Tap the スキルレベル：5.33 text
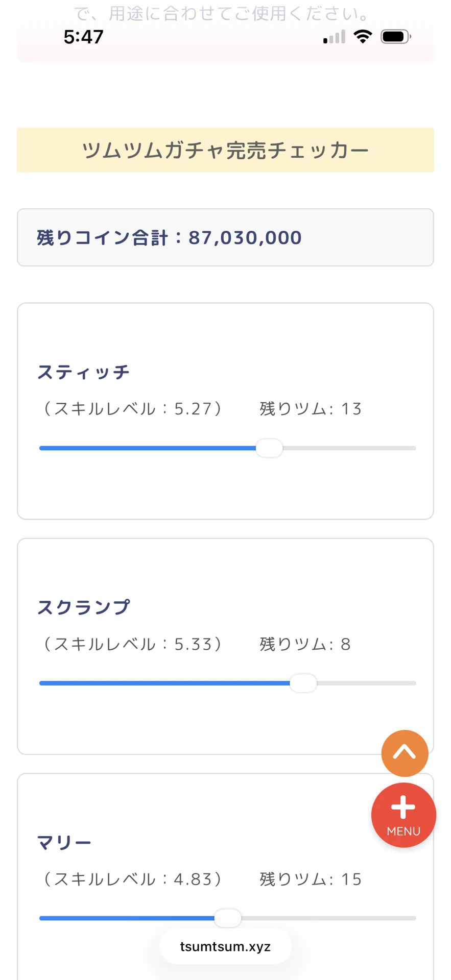 133,644
